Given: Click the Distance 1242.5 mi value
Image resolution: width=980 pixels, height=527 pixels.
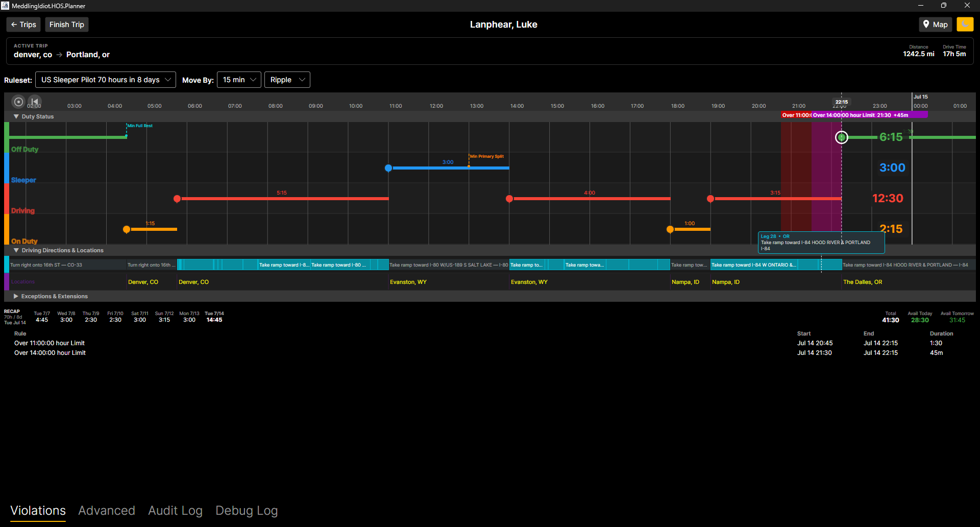Looking at the screenshot, I should [919, 54].
